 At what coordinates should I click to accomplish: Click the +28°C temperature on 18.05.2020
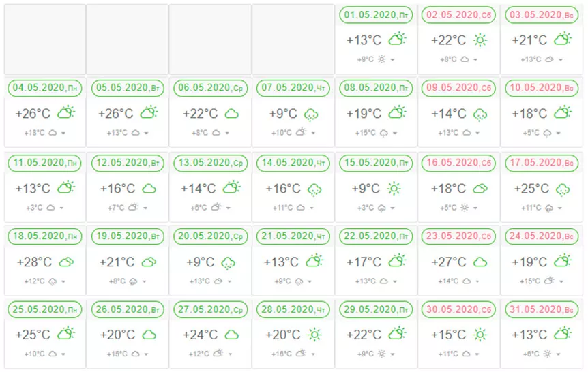point(34,262)
